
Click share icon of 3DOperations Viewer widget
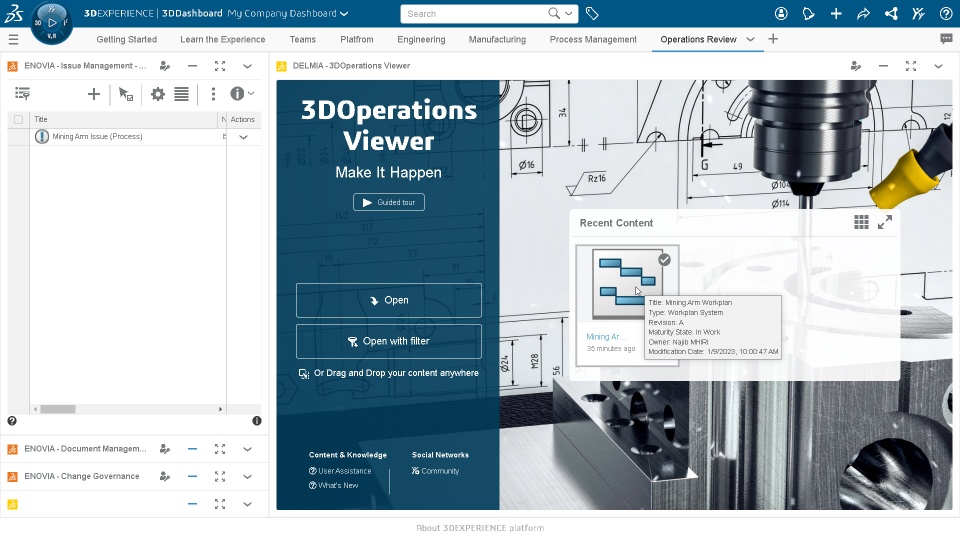[x=856, y=66]
